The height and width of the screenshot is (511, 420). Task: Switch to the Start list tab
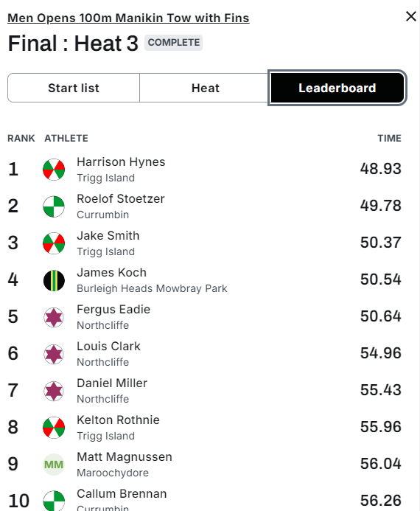click(x=74, y=88)
